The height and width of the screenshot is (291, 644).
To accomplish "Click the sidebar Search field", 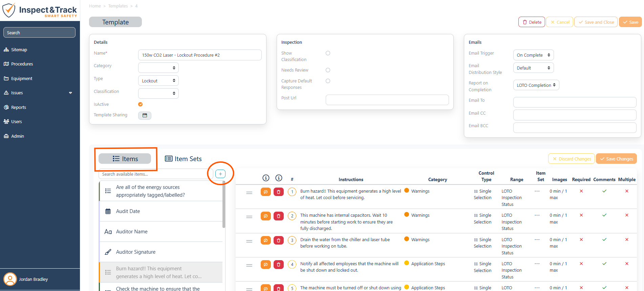I will [39, 33].
